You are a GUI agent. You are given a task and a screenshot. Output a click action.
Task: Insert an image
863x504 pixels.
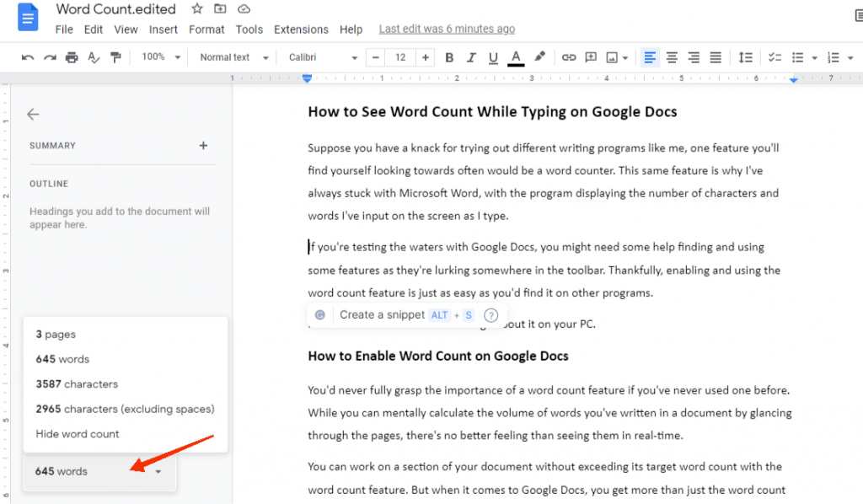613,57
